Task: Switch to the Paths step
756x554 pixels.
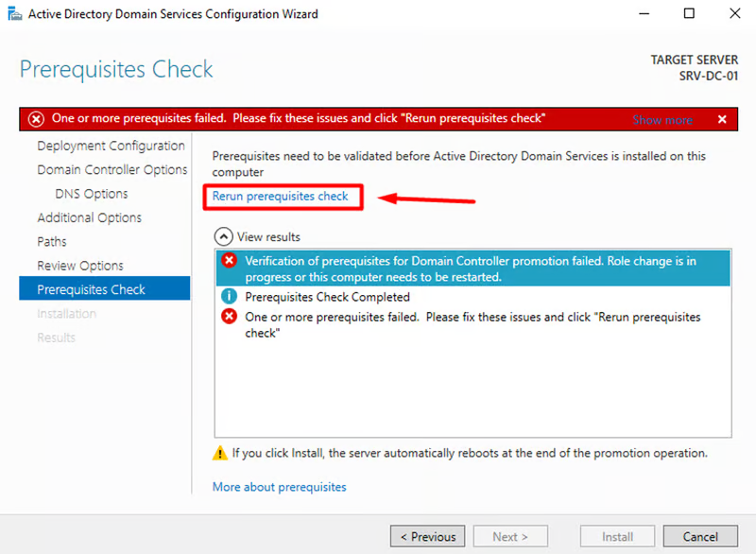Action: (x=52, y=242)
